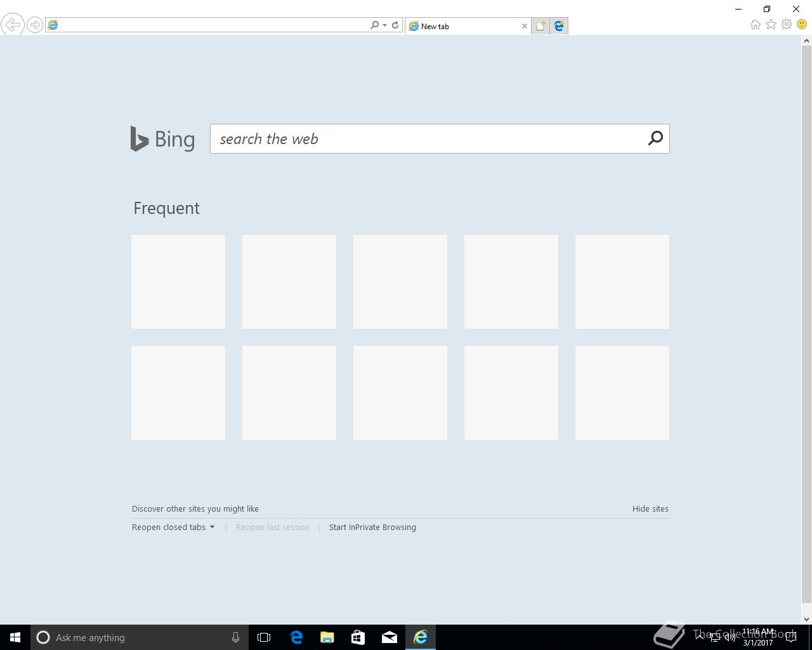Screen dimensions: 812x650
Task: Click the Cortana Ask me anything box
Action: (138, 637)
